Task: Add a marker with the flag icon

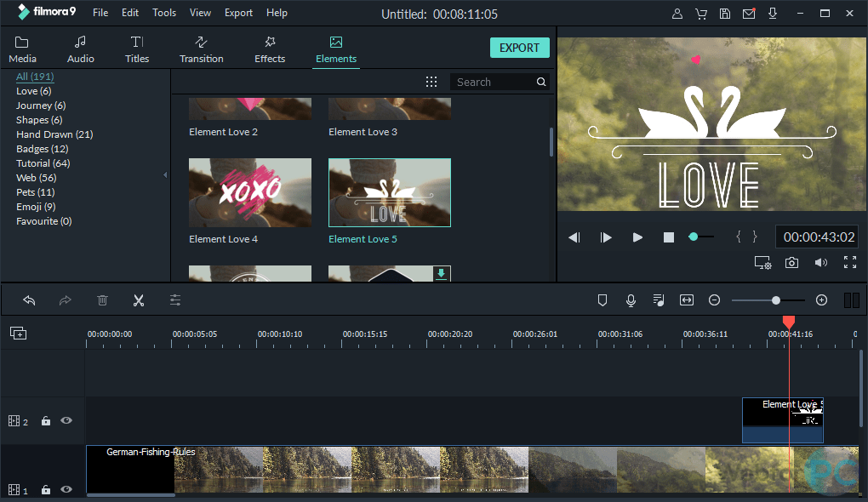Action: [x=602, y=300]
